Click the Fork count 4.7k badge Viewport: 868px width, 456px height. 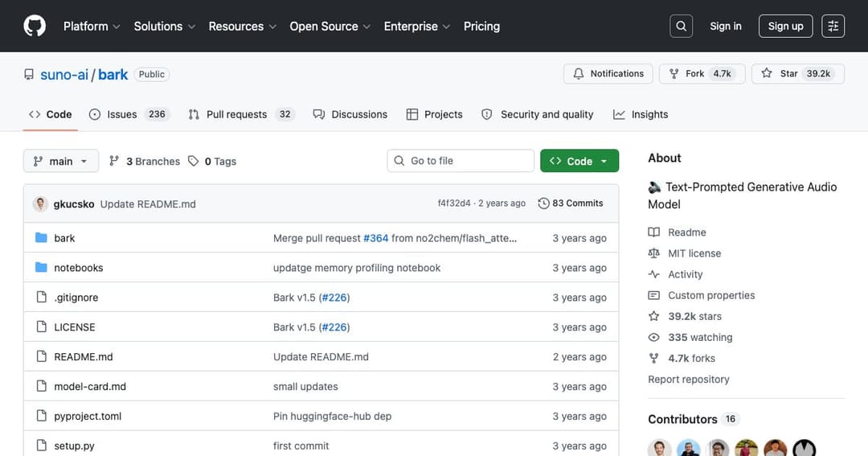click(722, 74)
